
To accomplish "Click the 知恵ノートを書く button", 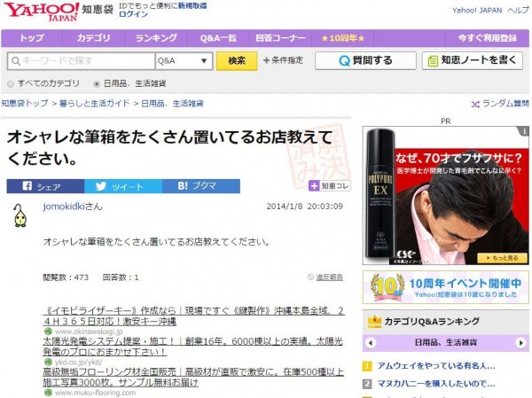I will click(471, 61).
